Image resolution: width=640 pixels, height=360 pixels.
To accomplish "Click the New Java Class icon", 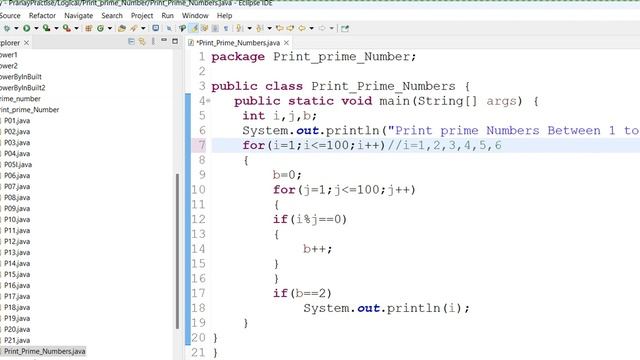I will tap(100, 28).
